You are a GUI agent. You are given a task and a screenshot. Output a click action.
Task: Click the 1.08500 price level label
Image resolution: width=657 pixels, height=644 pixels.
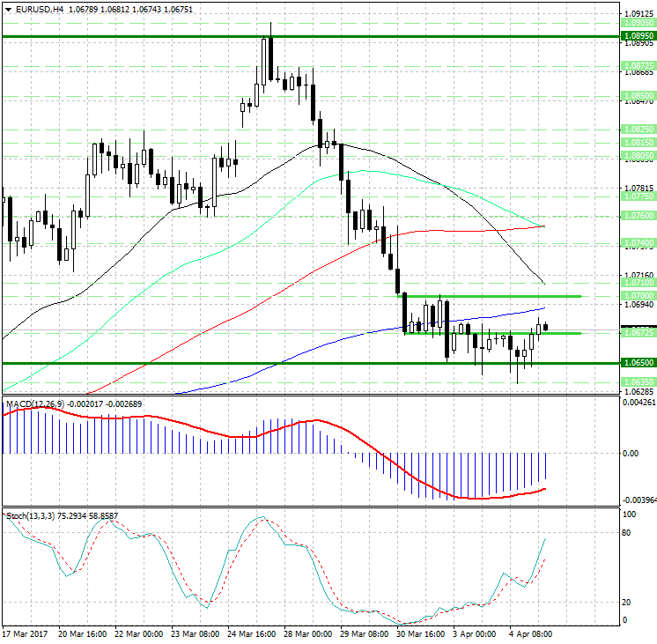pyautogui.click(x=639, y=96)
